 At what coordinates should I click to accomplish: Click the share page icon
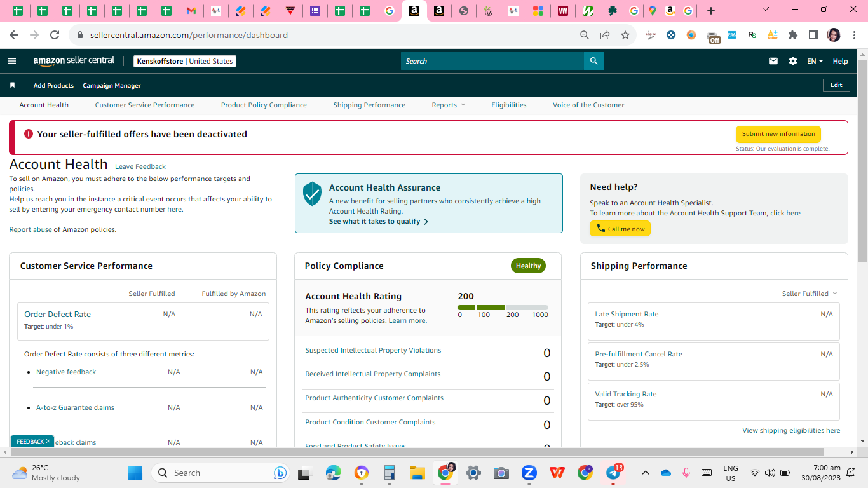point(605,35)
